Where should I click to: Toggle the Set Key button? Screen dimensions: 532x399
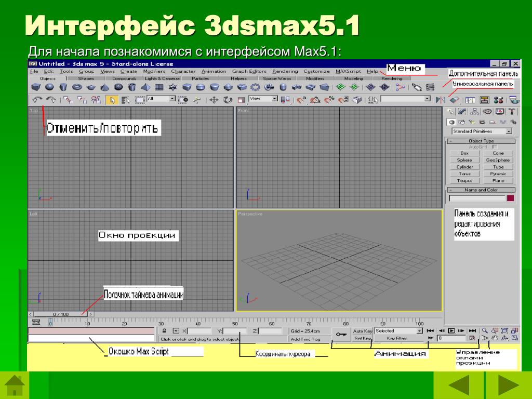(362, 338)
